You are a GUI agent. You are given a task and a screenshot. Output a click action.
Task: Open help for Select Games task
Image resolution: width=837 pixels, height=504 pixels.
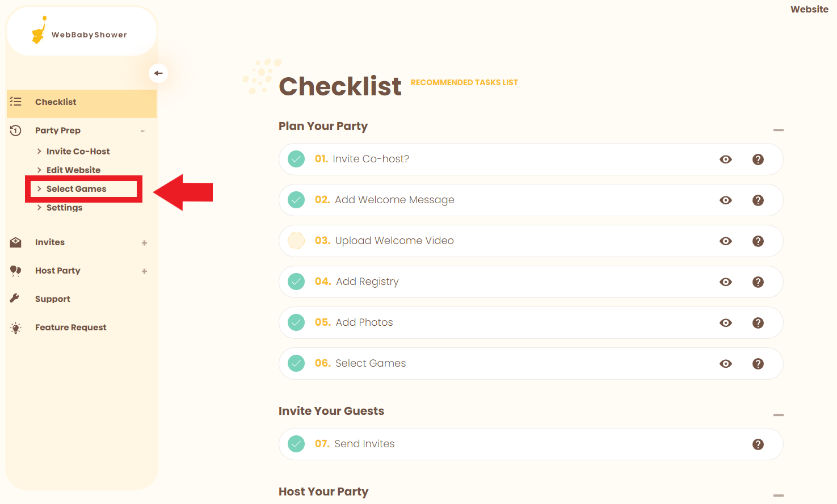point(758,364)
